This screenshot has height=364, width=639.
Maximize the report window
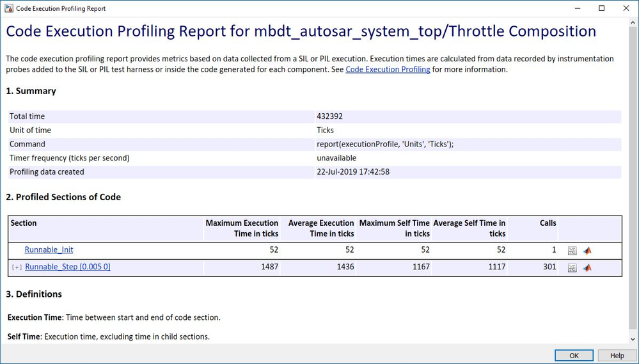click(x=601, y=8)
